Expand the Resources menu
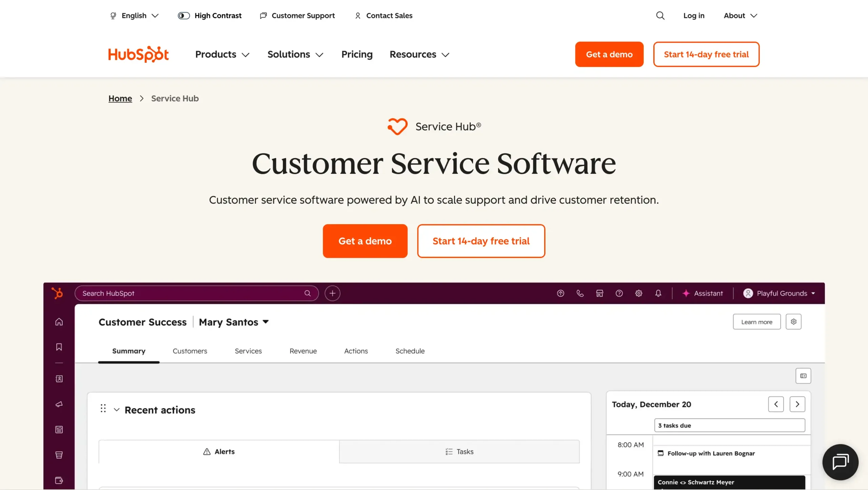The image size is (868, 490). [419, 54]
